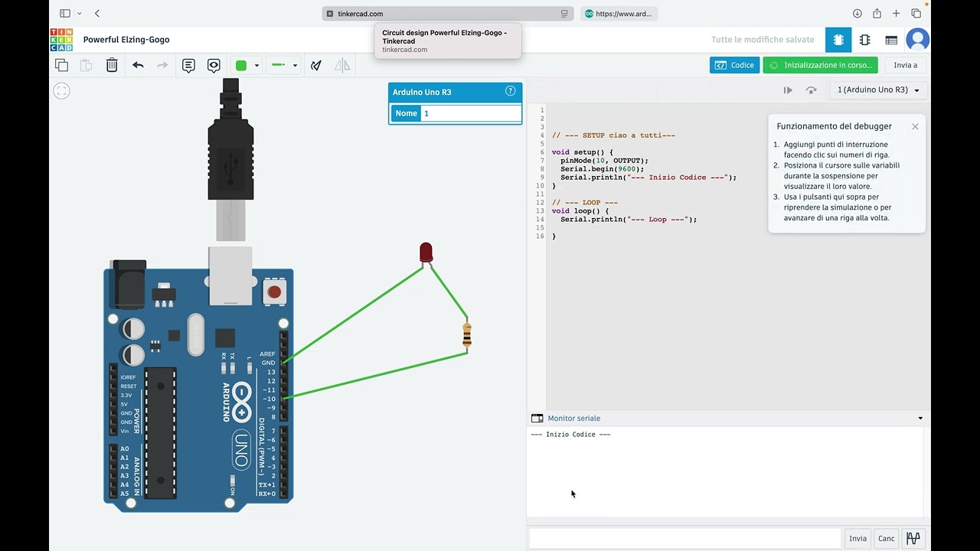Click the red LED component
This screenshot has height=551, width=980.
426,253
